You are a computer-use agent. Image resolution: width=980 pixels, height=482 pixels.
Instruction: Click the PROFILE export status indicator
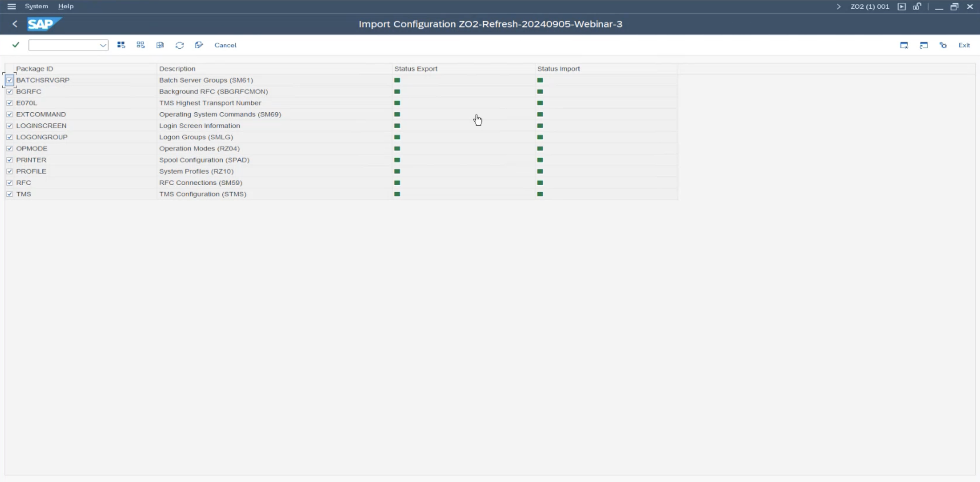[x=397, y=171]
